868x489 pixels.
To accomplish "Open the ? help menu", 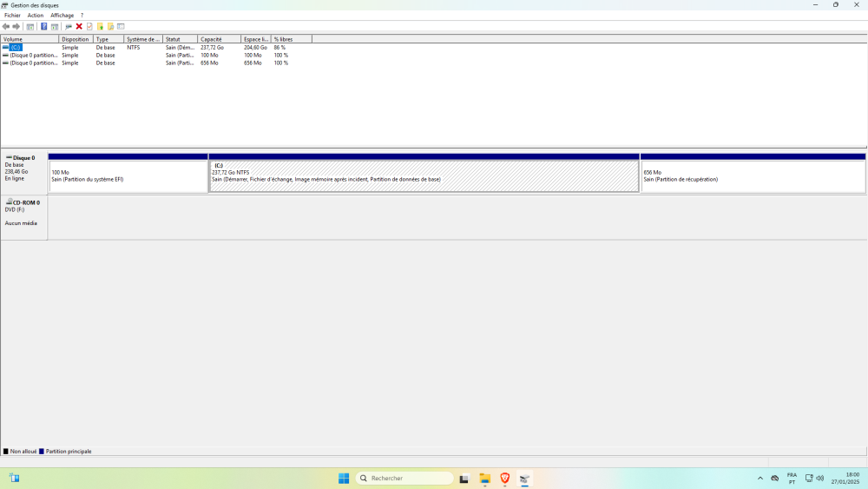I will pos(82,16).
